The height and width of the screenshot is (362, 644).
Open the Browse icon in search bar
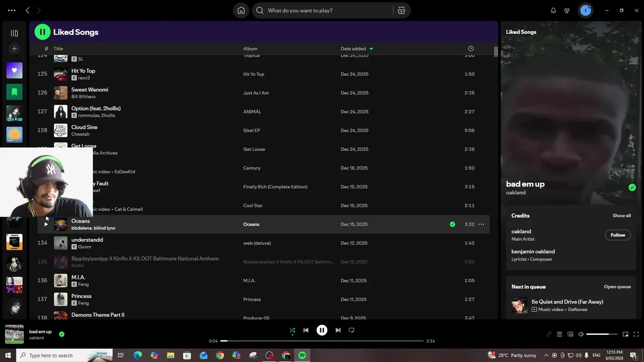point(401,10)
